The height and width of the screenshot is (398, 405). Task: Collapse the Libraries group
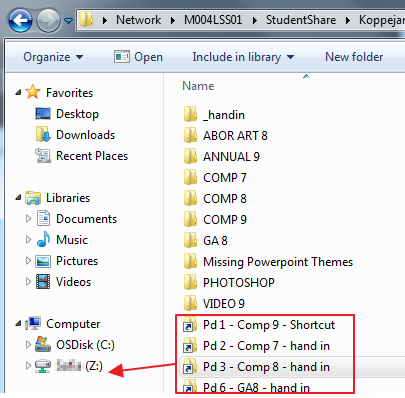click(x=18, y=198)
